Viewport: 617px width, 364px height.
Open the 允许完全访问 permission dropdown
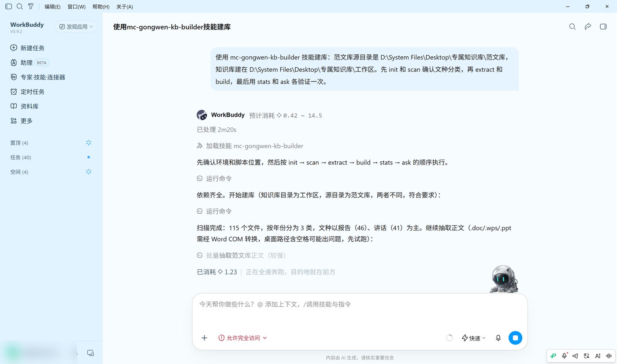243,338
